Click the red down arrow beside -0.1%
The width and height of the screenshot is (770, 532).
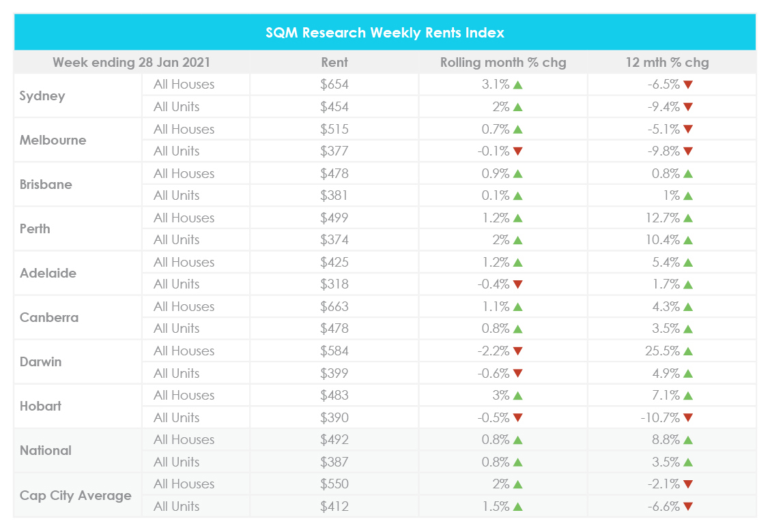pos(517,151)
